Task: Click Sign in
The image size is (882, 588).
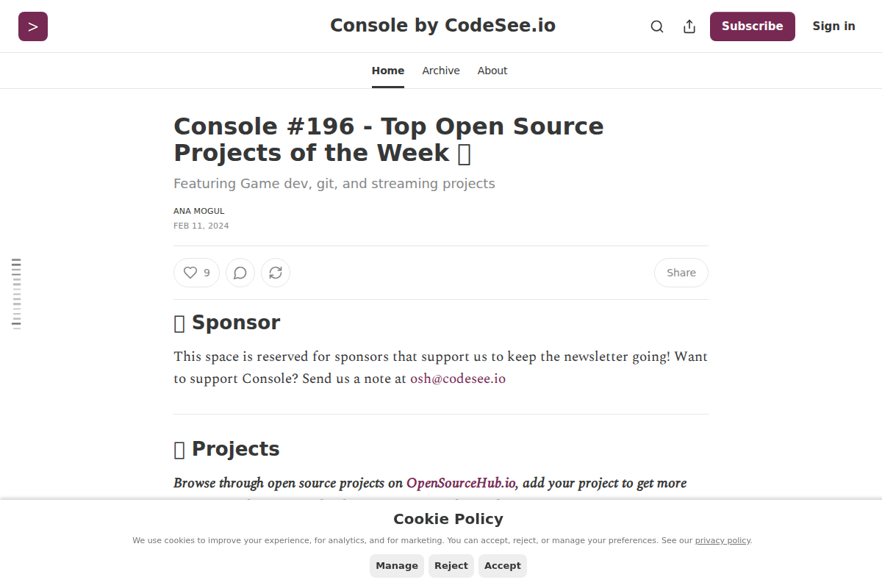Action: click(833, 26)
